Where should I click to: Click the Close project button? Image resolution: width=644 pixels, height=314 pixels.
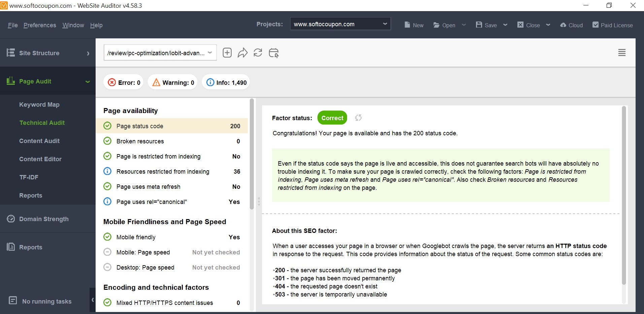coord(528,25)
